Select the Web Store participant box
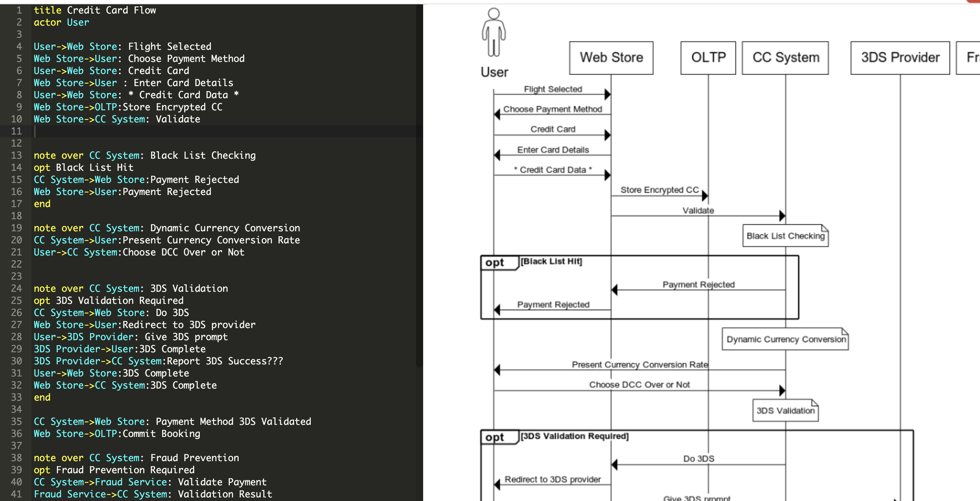The width and height of the screenshot is (980, 501). coord(611,58)
